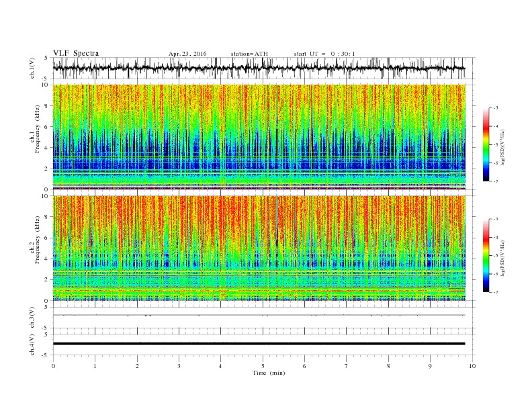Screen dimensions: 532x411
Task: Click inside the ch.1 spectrogram panel
Action: (x=259, y=137)
